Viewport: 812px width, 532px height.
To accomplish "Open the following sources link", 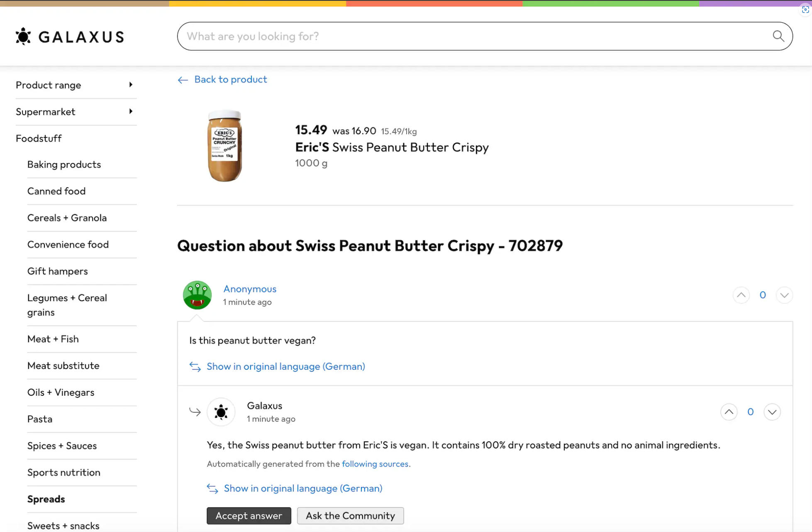I will coord(375,464).
